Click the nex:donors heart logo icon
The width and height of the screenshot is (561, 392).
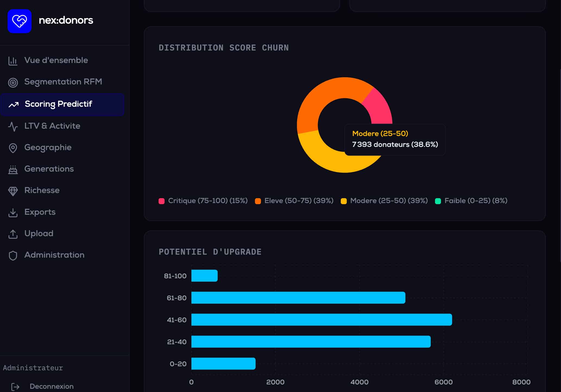(x=20, y=21)
